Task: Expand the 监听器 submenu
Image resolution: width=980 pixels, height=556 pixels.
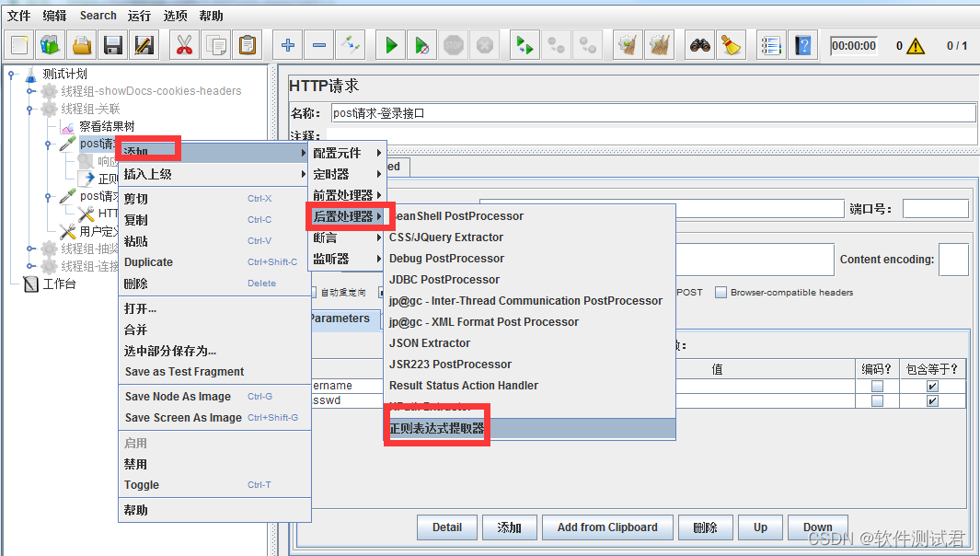Action: click(x=347, y=259)
